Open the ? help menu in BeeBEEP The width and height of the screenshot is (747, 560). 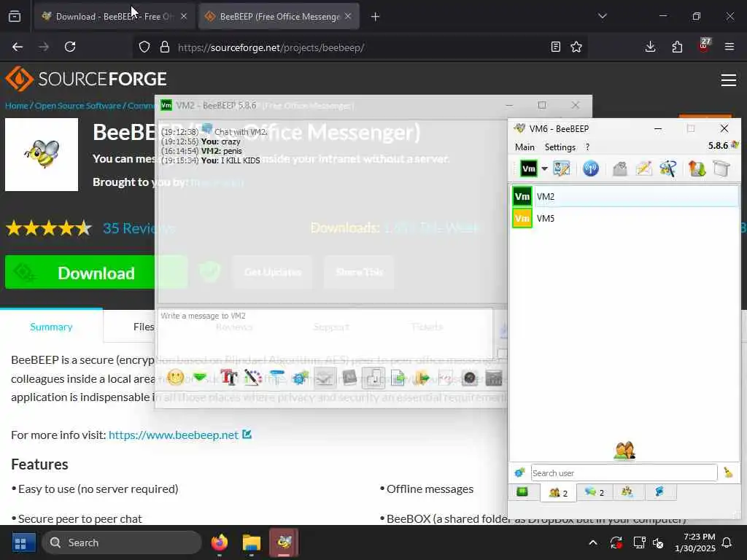(x=587, y=147)
